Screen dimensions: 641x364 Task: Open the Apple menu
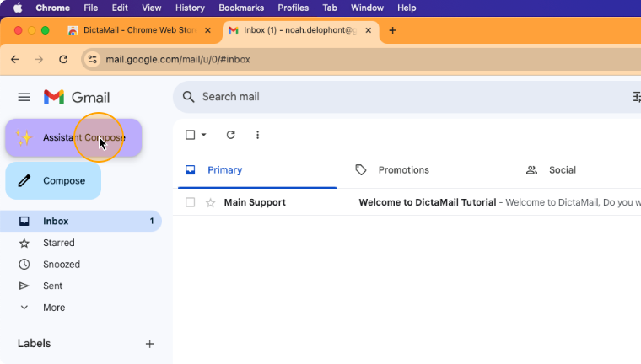pos(18,8)
